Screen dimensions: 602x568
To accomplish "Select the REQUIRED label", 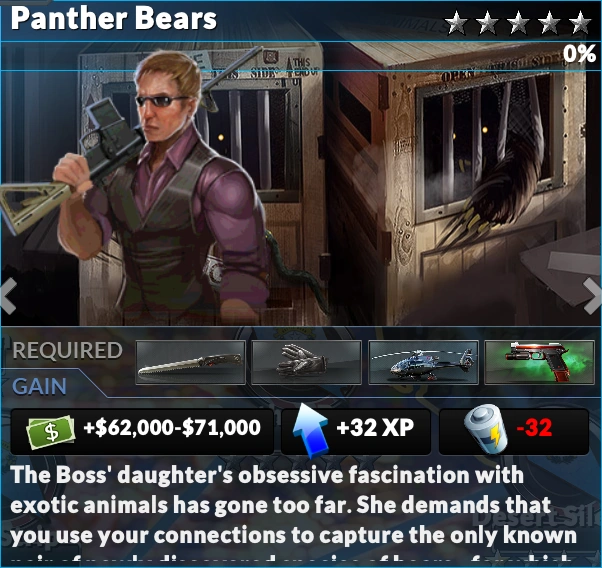I will click(x=68, y=350).
